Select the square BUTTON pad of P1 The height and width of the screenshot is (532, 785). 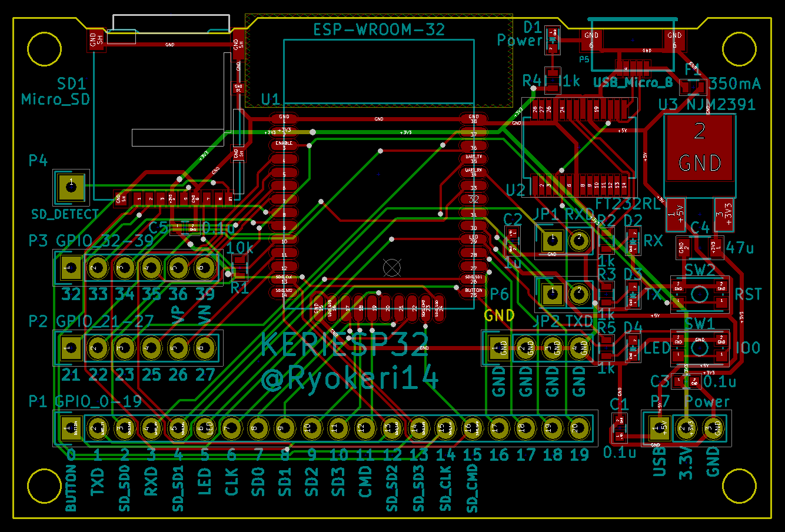tap(71, 428)
